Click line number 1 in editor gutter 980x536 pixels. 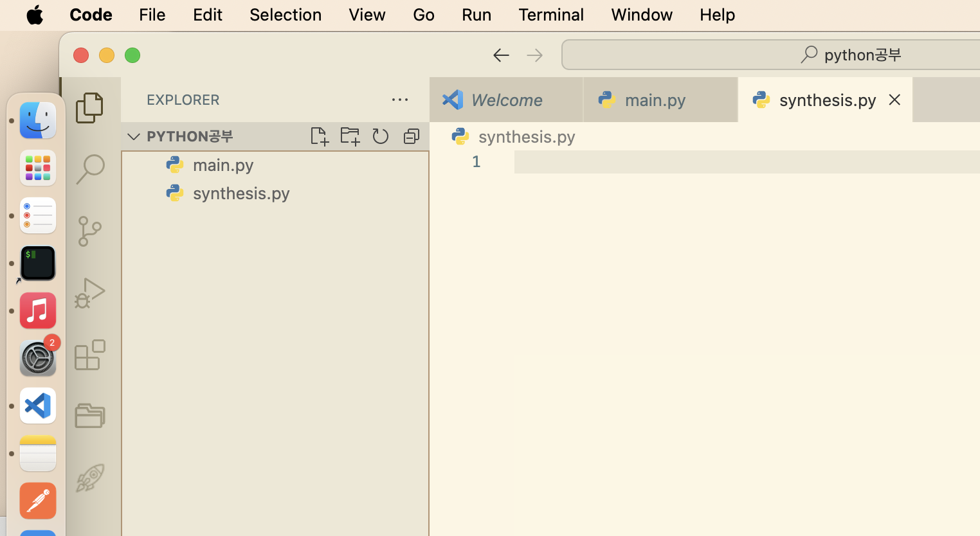point(476,161)
